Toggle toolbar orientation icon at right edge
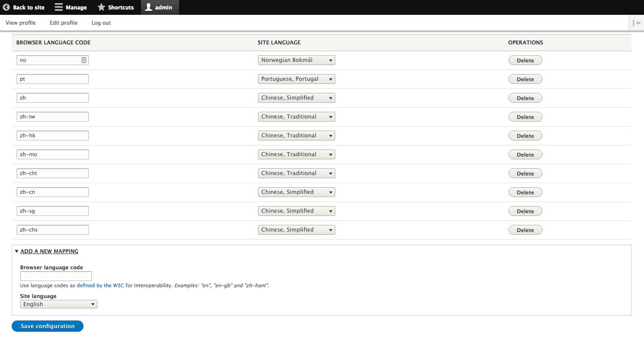 click(x=636, y=23)
